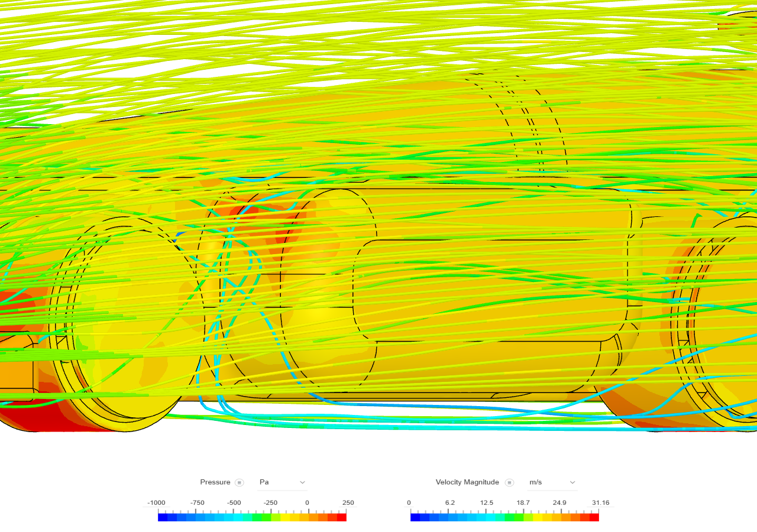Click the 12.5 tick label on the velocity scale
Screen dimensions: 757x532
487,503
